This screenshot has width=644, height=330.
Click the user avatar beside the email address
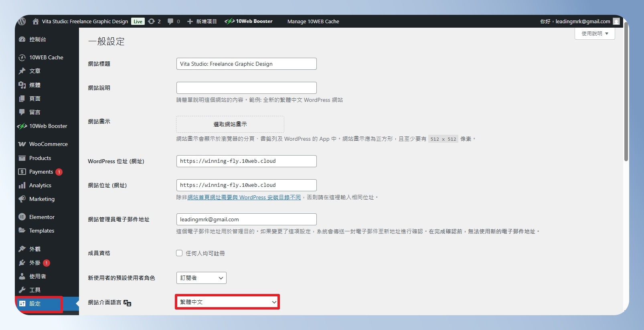(616, 21)
